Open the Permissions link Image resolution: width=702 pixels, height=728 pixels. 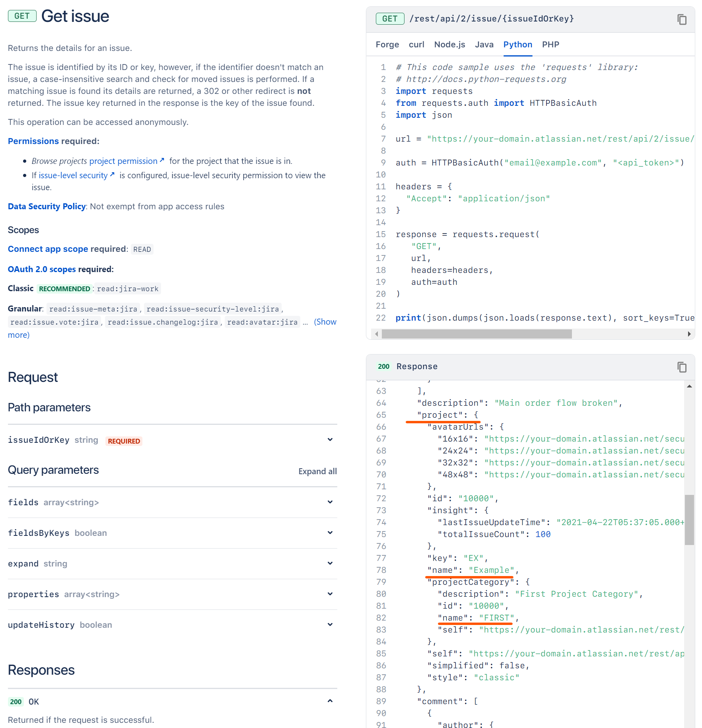tap(33, 141)
